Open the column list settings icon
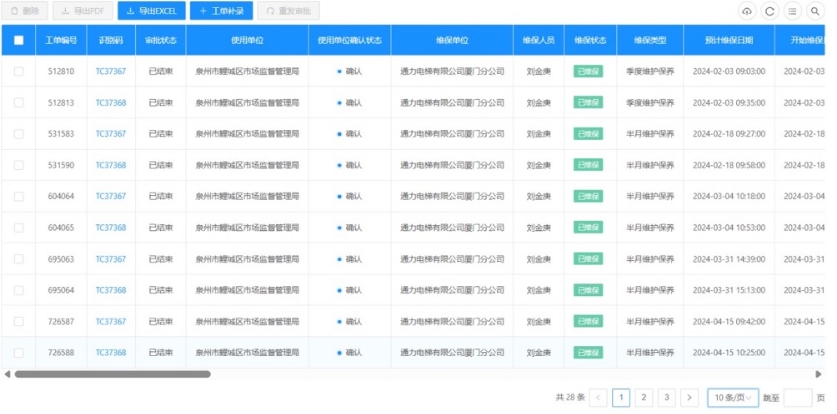The width and height of the screenshot is (837, 414). coord(792,11)
